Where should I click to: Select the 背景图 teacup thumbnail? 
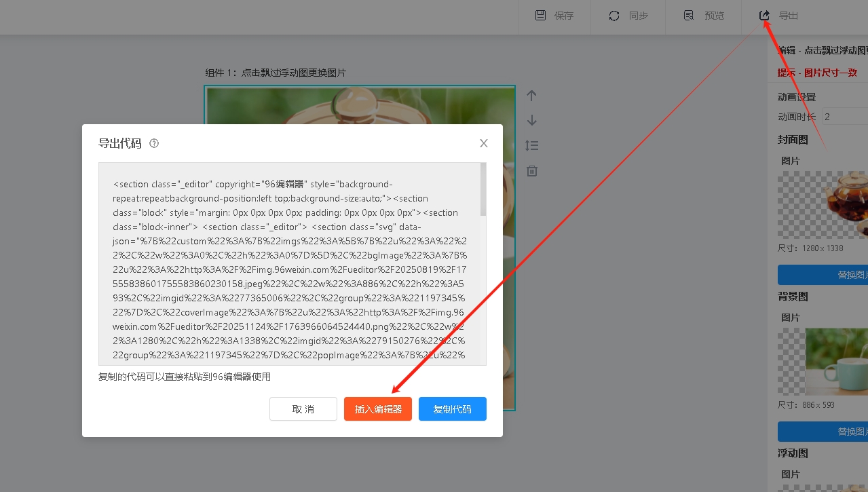click(x=823, y=361)
